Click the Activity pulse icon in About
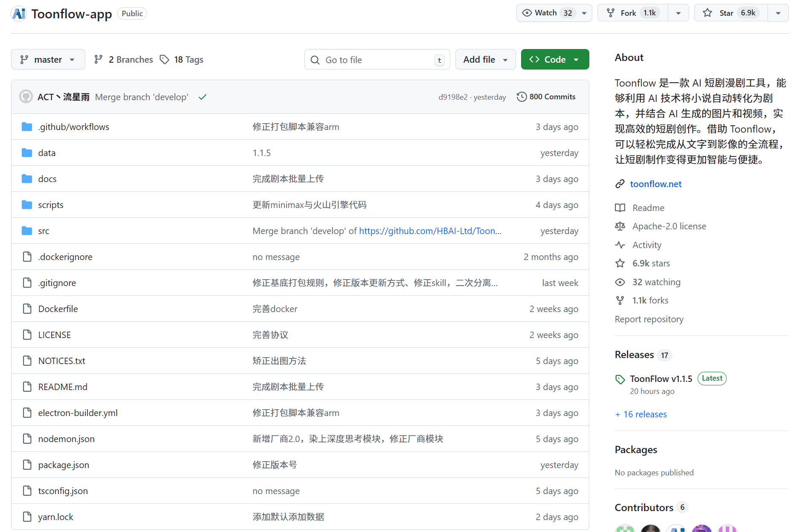The height and width of the screenshot is (532, 797). 620,245
